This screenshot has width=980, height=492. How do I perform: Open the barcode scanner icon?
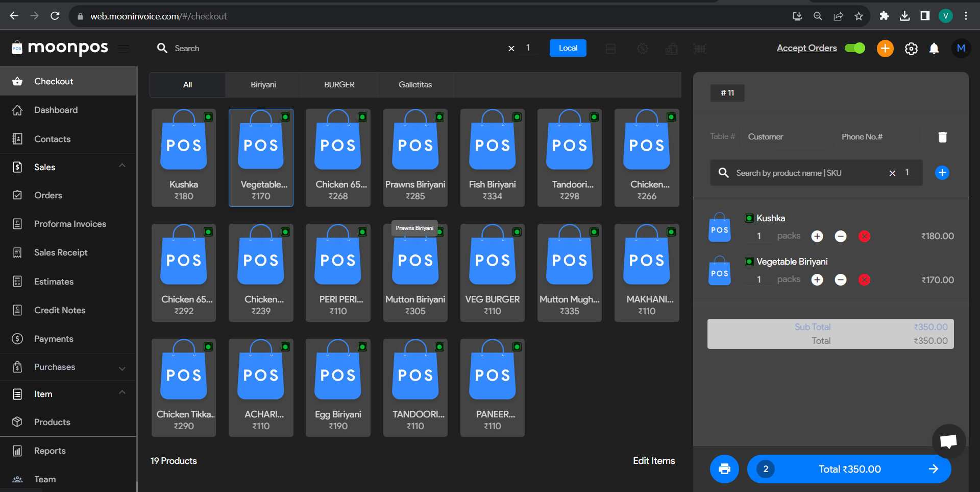(700, 49)
